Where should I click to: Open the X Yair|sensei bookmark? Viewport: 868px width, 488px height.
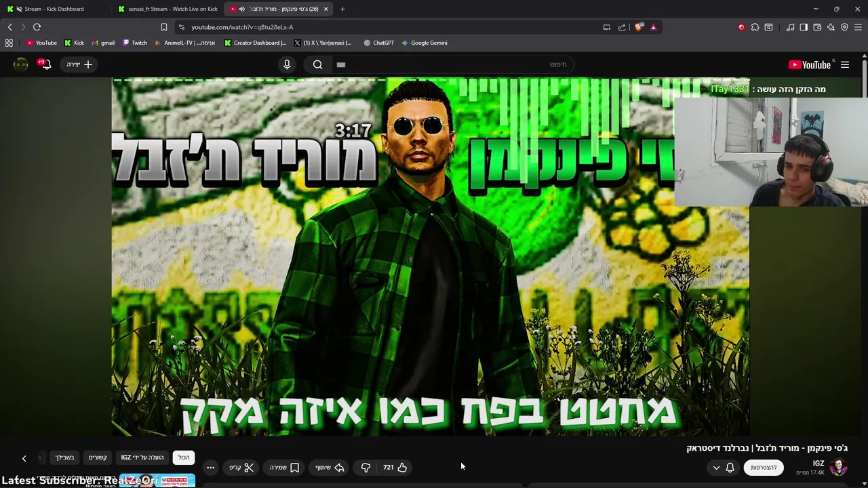tap(323, 43)
